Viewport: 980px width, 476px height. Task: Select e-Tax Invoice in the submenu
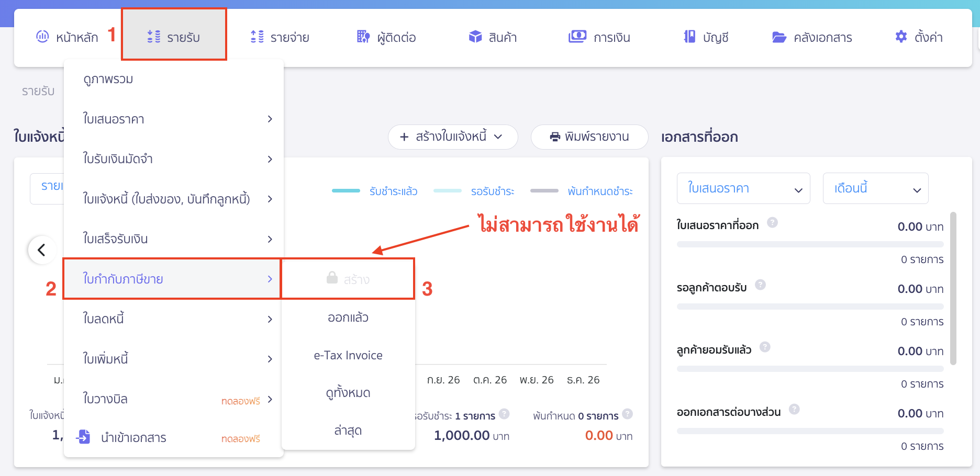pyautogui.click(x=347, y=355)
